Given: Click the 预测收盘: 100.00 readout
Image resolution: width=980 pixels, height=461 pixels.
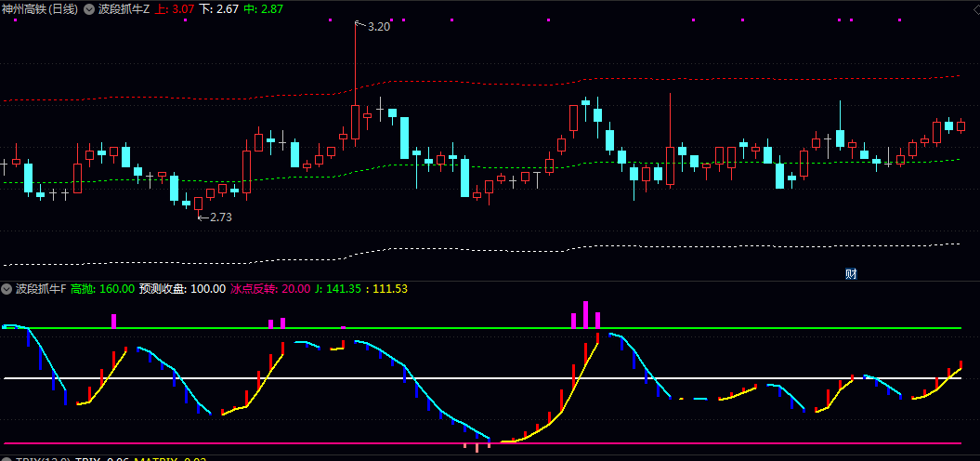Looking at the screenshot, I should click(x=182, y=288).
